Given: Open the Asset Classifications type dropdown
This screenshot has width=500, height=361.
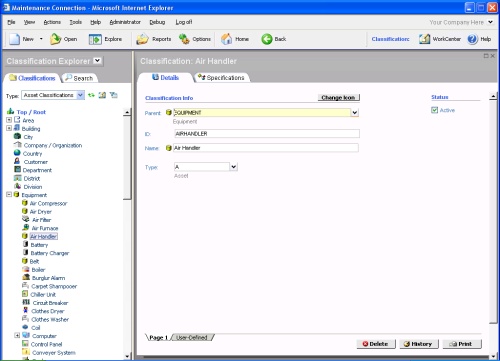Looking at the screenshot, I should click(80, 95).
